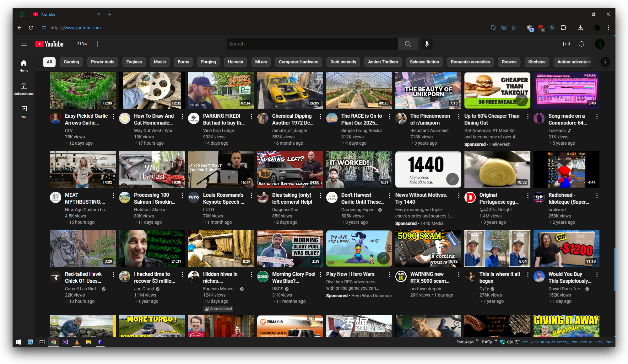Open options for HelloFresh sponsored ad
The width and height of the screenshot is (628, 364).
(x=528, y=116)
